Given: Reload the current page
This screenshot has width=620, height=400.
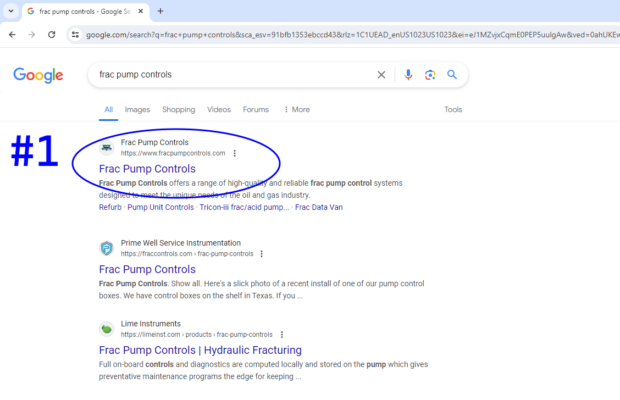Looking at the screenshot, I should (53, 34).
